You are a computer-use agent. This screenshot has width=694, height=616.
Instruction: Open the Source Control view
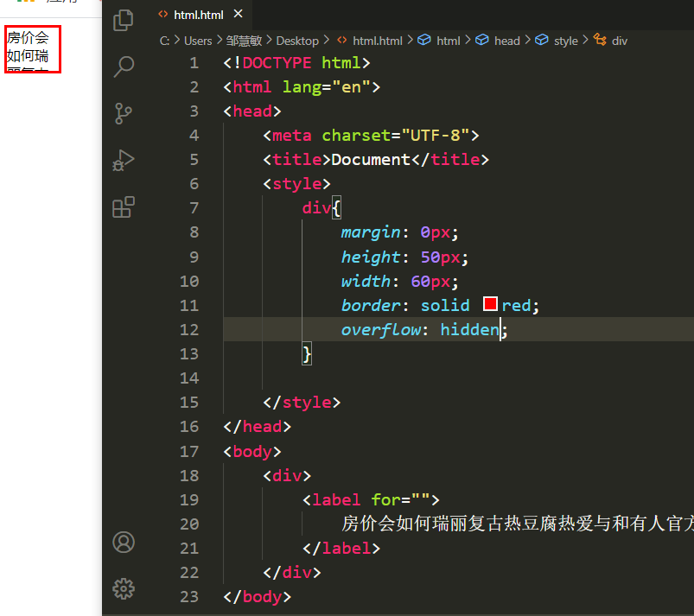coord(124,114)
